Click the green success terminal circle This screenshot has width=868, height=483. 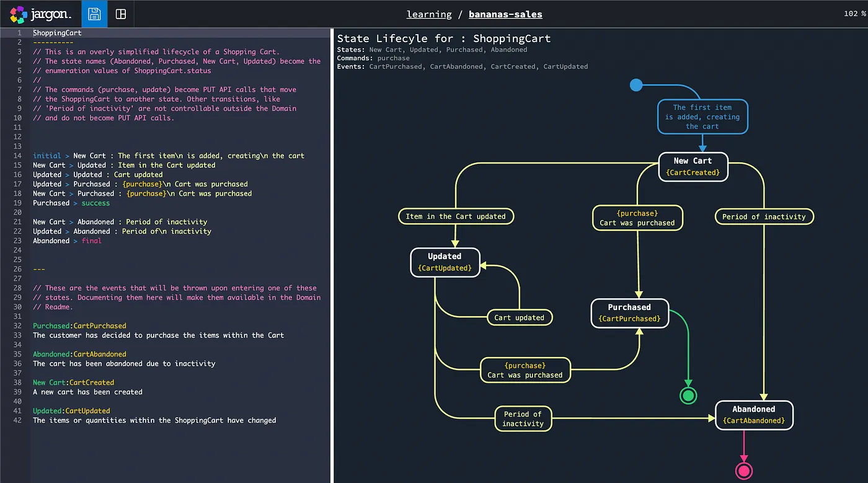[x=688, y=395]
